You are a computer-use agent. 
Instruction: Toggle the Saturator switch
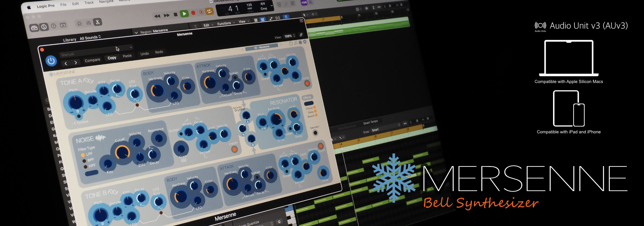315,133
